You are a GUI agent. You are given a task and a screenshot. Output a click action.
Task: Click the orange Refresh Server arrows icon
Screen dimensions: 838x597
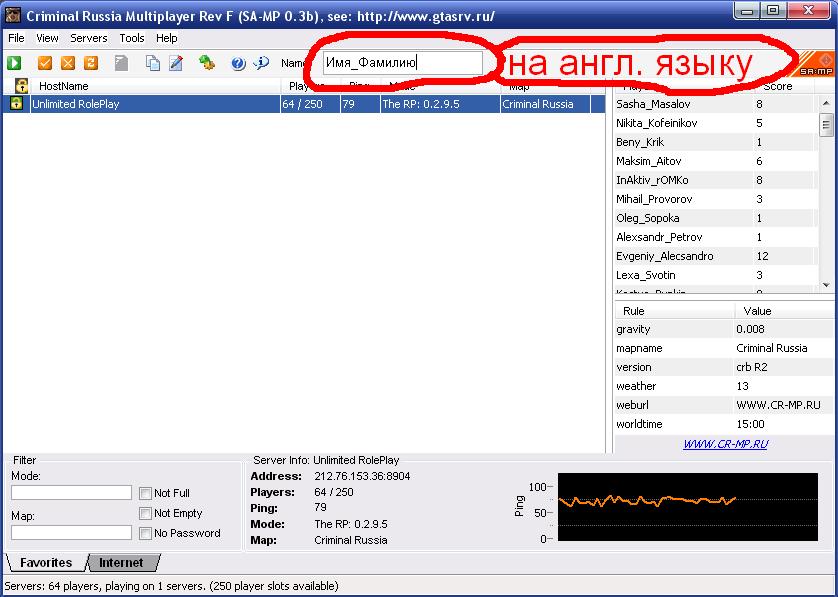coord(91,63)
